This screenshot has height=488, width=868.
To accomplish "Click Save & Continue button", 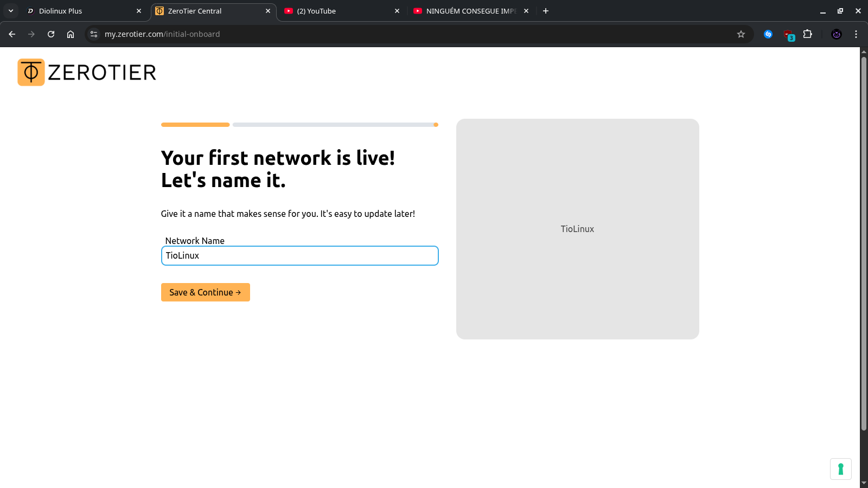I will point(205,292).
